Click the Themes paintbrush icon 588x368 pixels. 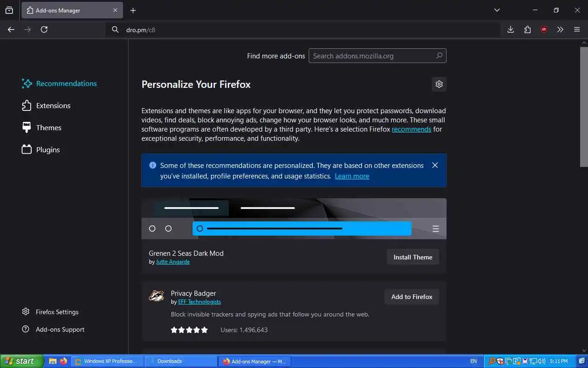27,127
